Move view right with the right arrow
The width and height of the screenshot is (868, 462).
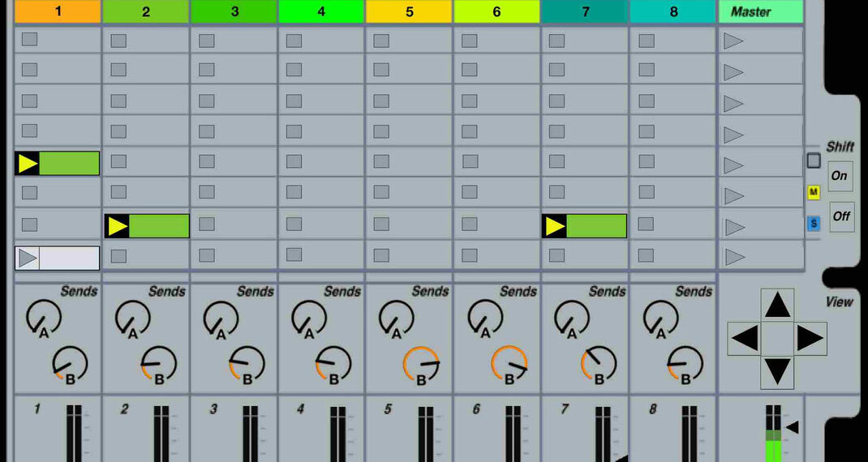pyautogui.click(x=810, y=338)
